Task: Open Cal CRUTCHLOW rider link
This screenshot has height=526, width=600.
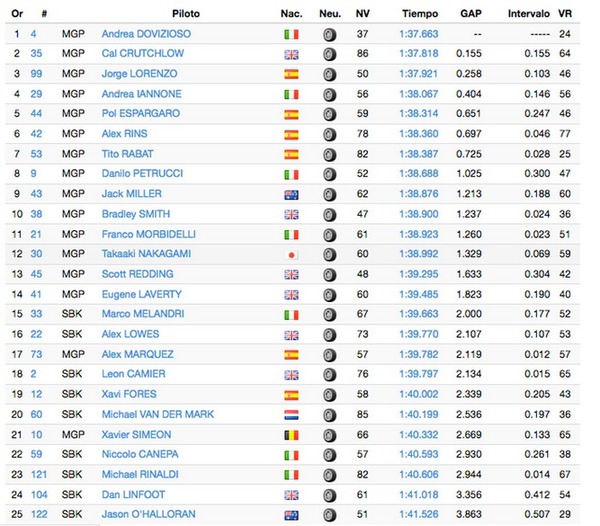Action: point(143,54)
